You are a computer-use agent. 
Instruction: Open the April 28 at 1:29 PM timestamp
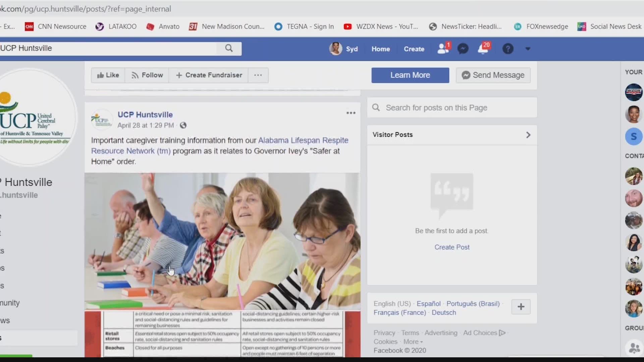click(146, 125)
